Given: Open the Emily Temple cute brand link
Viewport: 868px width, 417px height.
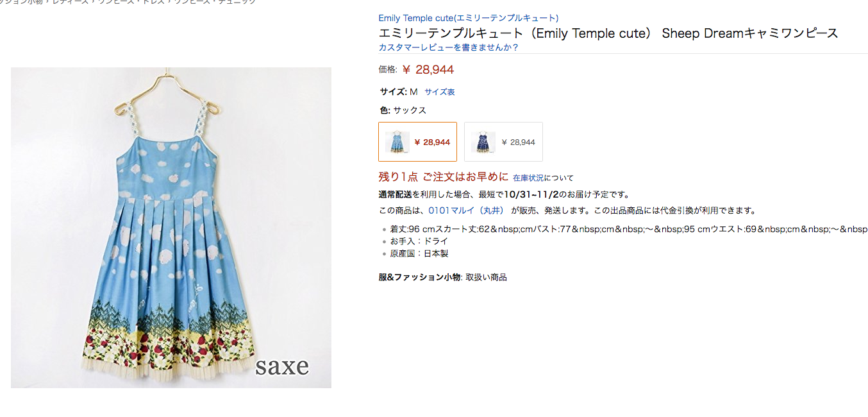Looking at the screenshot, I should click(x=468, y=18).
